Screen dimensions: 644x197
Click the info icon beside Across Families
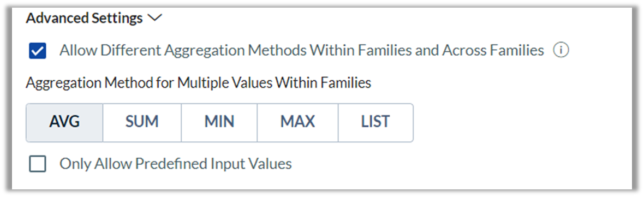(x=560, y=51)
